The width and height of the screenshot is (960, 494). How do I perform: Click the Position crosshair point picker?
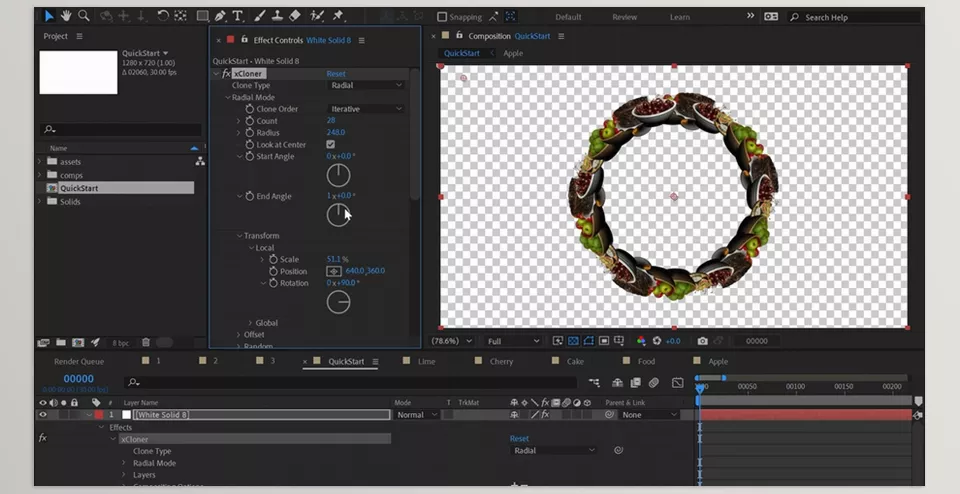point(334,271)
